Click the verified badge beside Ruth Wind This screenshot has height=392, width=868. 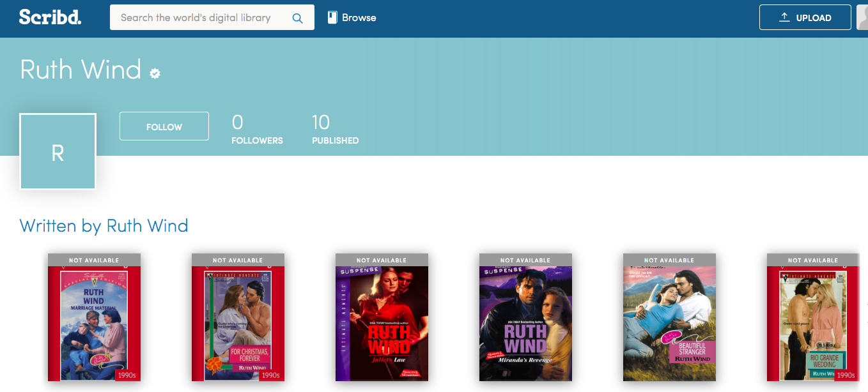pos(155,73)
